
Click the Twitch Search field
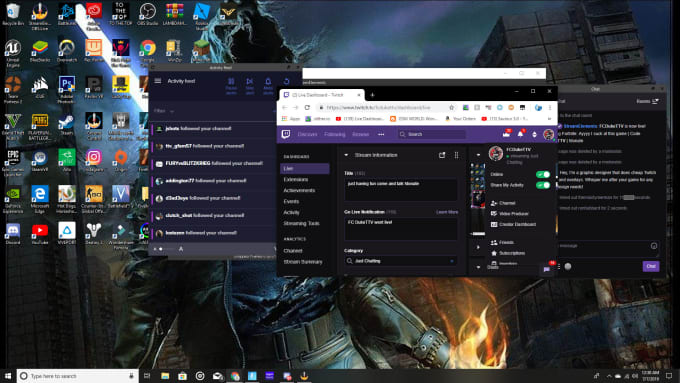click(432, 134)
